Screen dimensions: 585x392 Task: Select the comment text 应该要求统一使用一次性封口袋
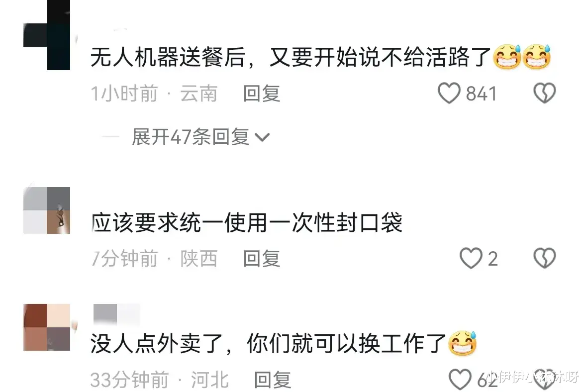(247, 223)
